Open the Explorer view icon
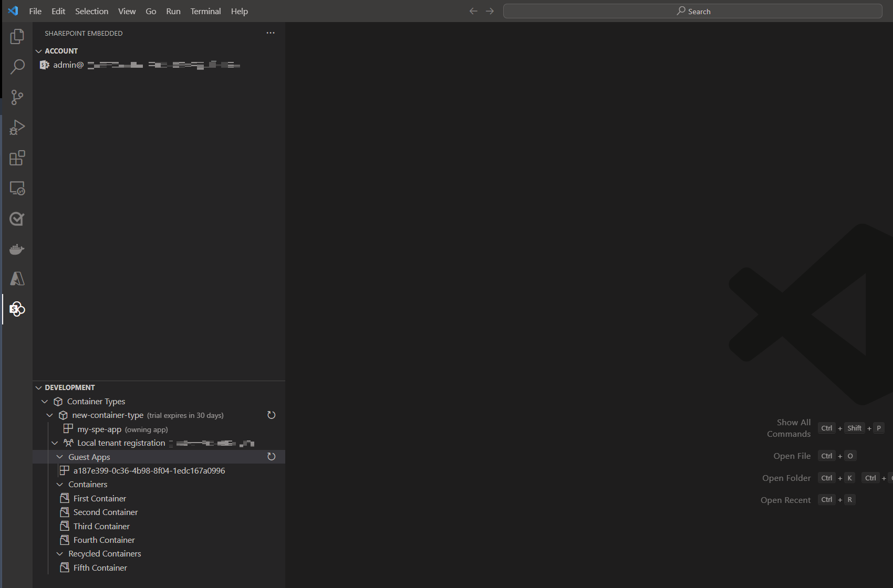The height and width of the screenshot is (588, 893). 17,36
